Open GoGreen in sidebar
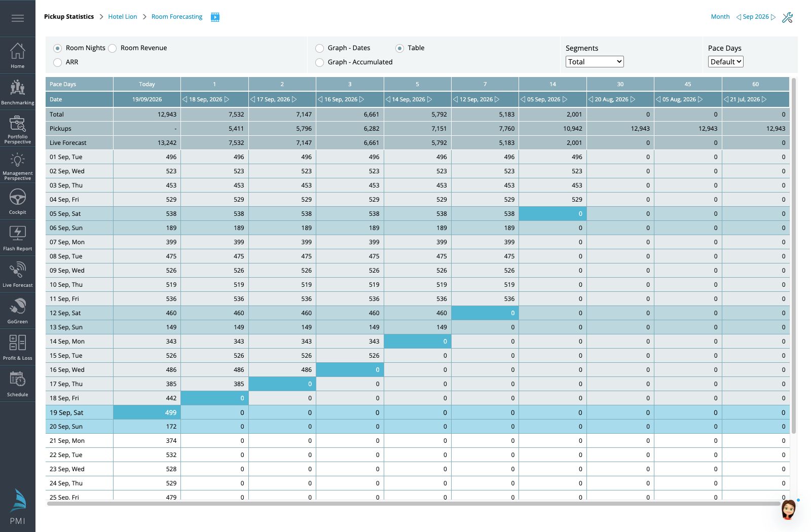Viewport: 811px width, 532px height. pyautogui.click(x=18, y=311)
